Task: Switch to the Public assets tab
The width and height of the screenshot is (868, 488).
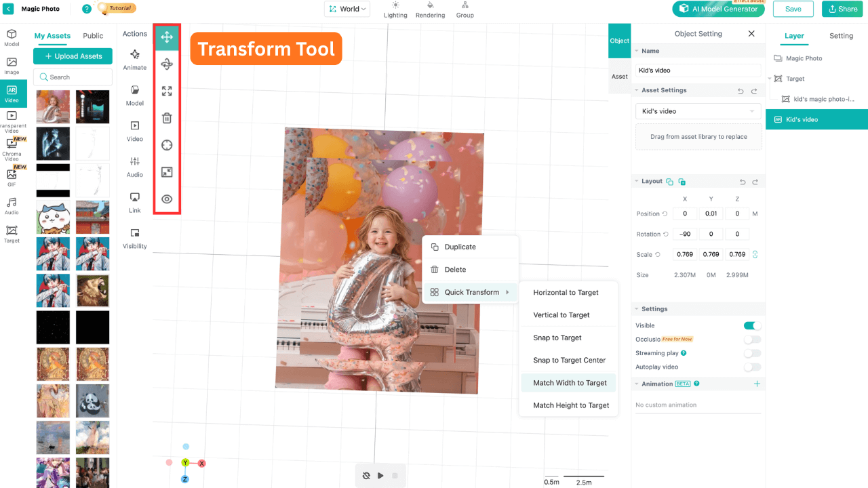Action: coord(93,35)
